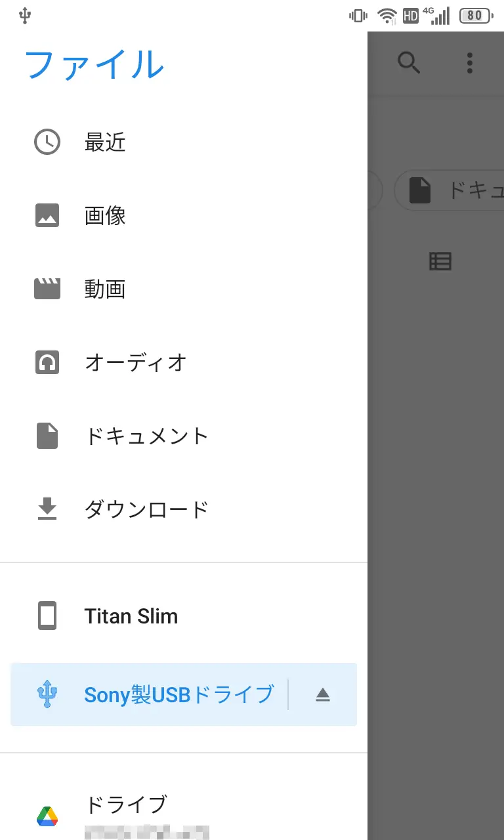Screen dimensions: 504x840
Task: Select Titan Slim internal storage
Action: [131, 616]
